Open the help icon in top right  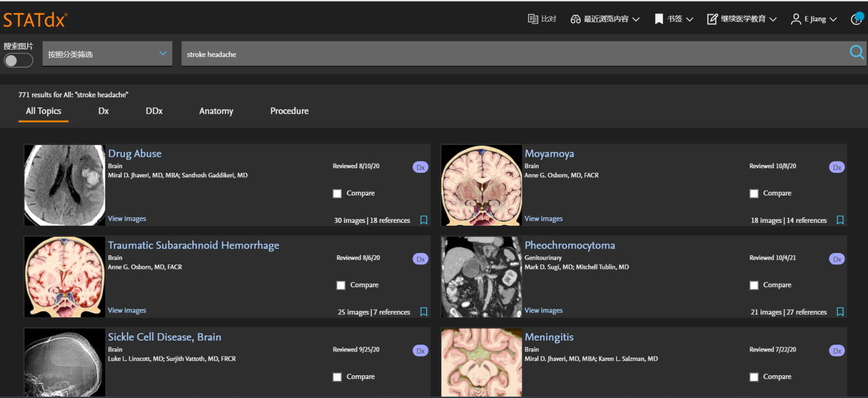tap(856, 19)
